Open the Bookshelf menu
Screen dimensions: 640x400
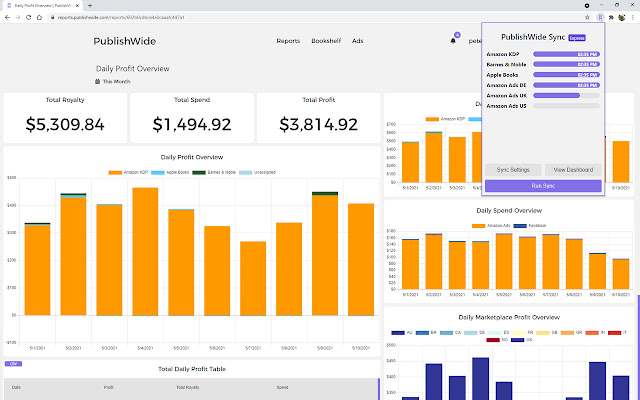point(326,41)
